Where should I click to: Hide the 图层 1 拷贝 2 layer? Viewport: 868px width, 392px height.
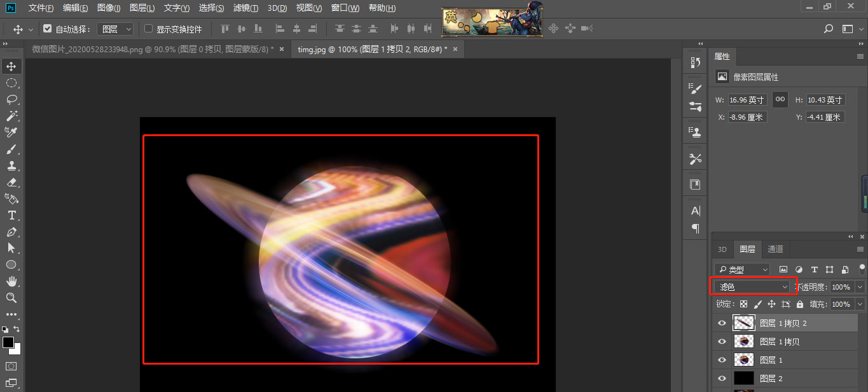tap(722, 323)
